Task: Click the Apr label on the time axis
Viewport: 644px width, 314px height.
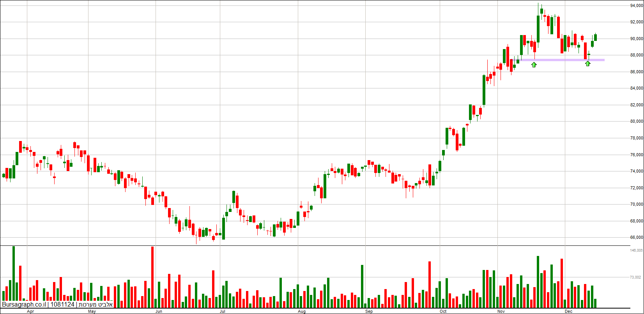Action: click(x=30, y=312)
